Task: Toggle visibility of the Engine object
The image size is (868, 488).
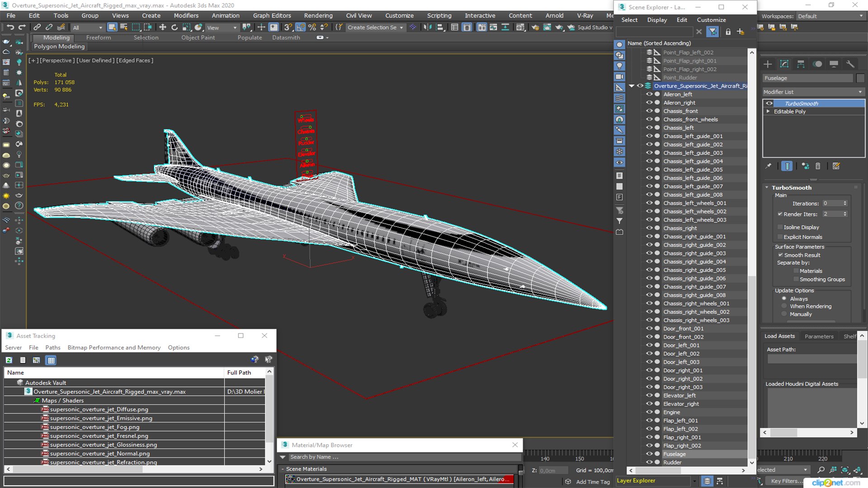Action: (x=649, y=412)
